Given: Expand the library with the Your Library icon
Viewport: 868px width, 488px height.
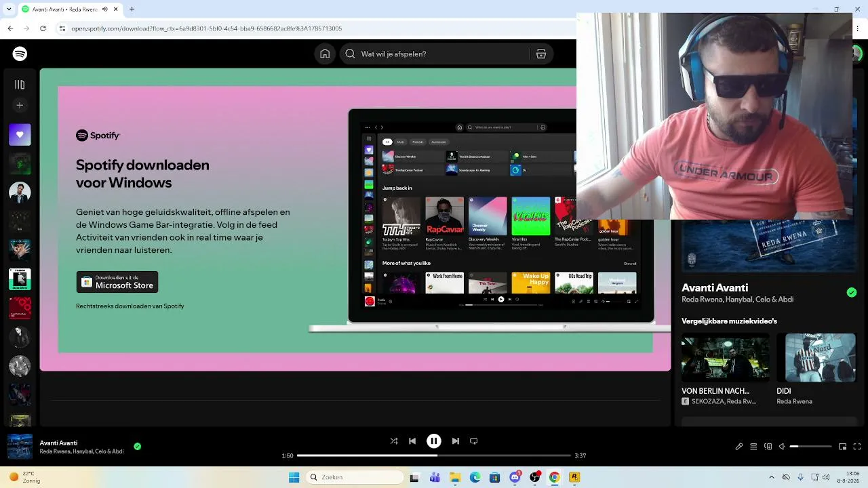Looking at the screenshot, I should (x=20, y=85).
